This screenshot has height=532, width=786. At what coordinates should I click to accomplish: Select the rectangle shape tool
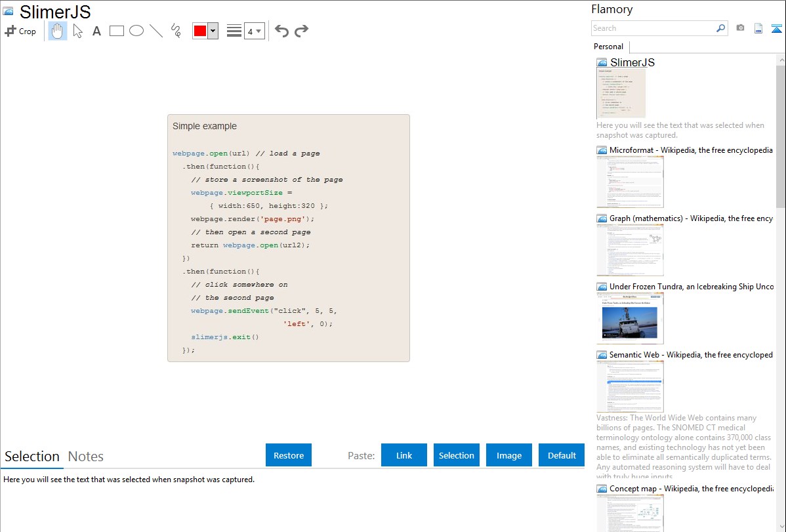(x=117, y=31)
